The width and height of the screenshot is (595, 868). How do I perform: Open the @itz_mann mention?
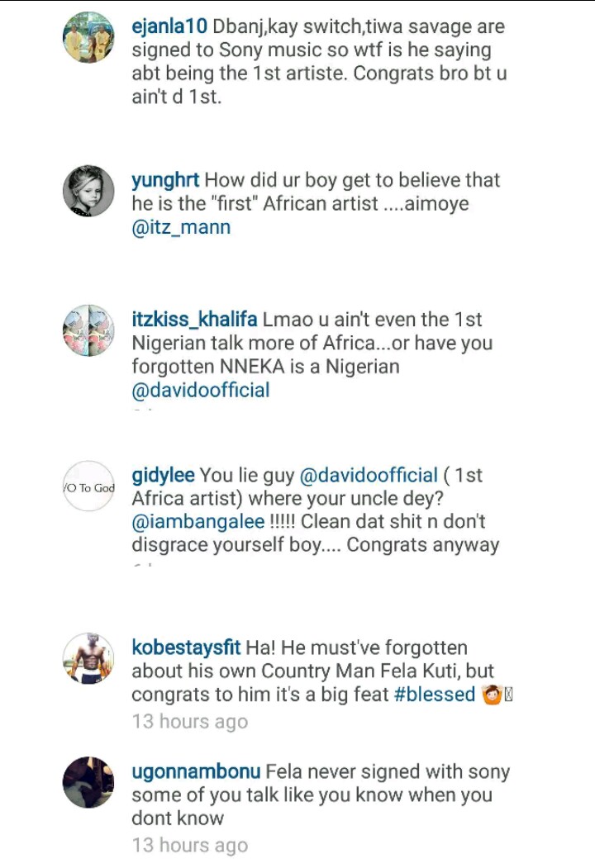[181, 227]
